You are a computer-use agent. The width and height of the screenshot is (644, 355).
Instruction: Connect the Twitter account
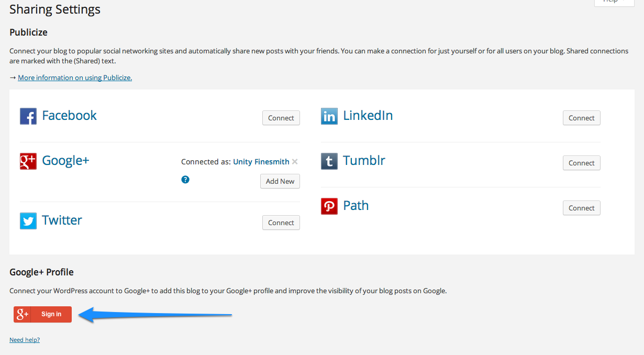click(x=281, y=223)
